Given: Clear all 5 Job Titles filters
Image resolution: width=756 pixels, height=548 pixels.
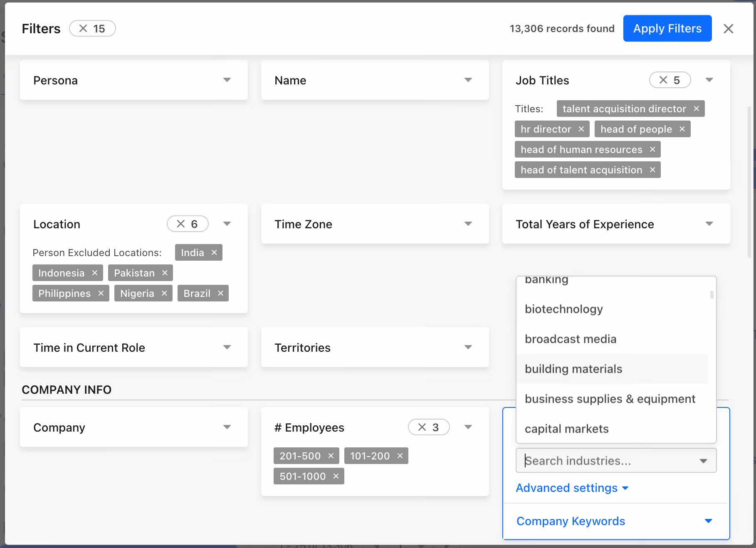Looking at the screenshot, I should click(x=670, y=80).
